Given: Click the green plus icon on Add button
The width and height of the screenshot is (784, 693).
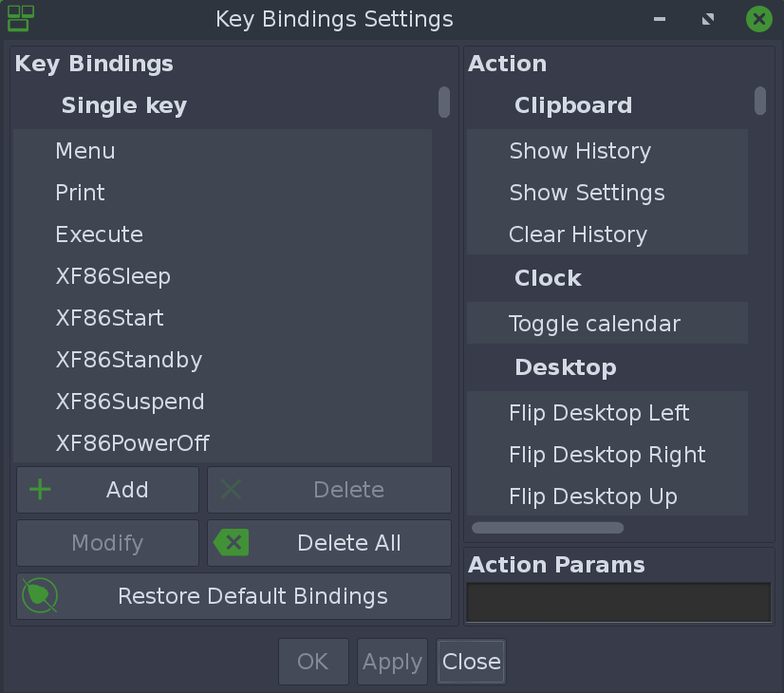Looking at the screenshot, I should click(x=39, y=490).
